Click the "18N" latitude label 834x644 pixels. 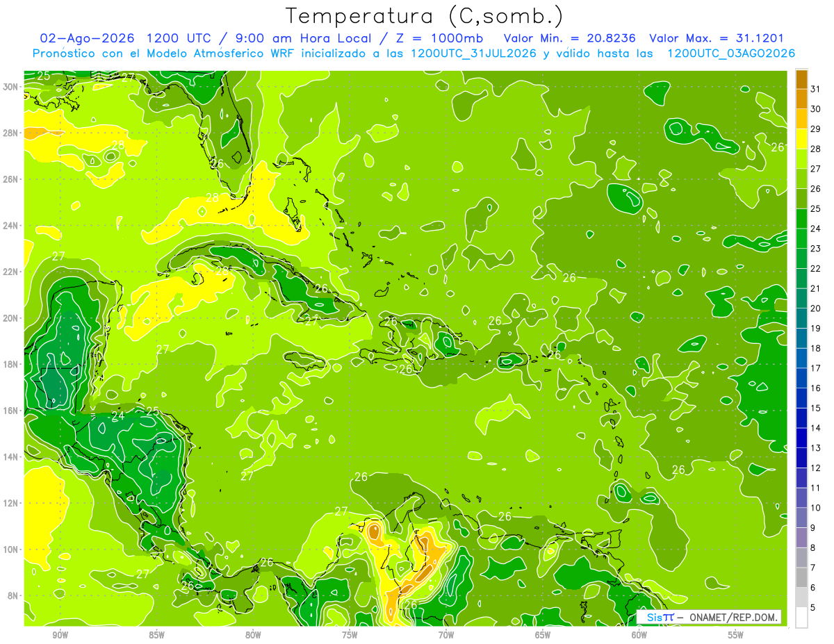point(11,364)
